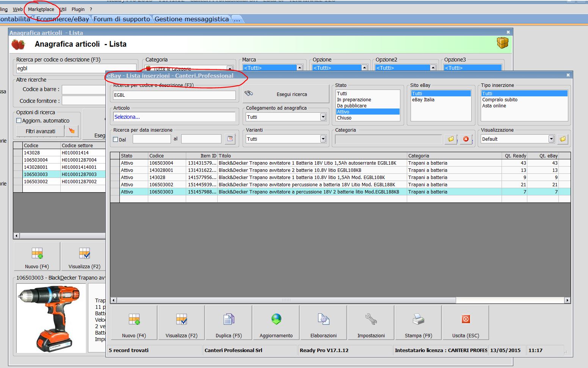Switch to Ecommerce/eBay tab

click(x=63, y=19)
